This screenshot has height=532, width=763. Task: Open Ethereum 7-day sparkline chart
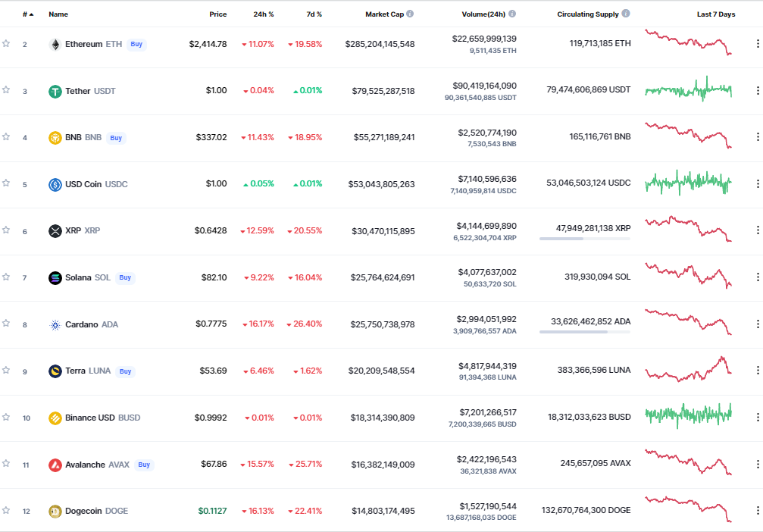688,42
